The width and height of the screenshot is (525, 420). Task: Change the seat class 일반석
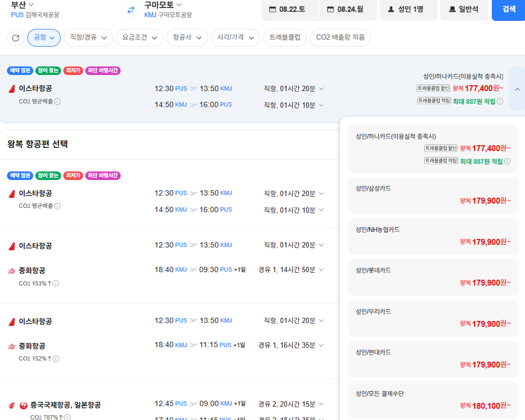(x=464, y=9)
